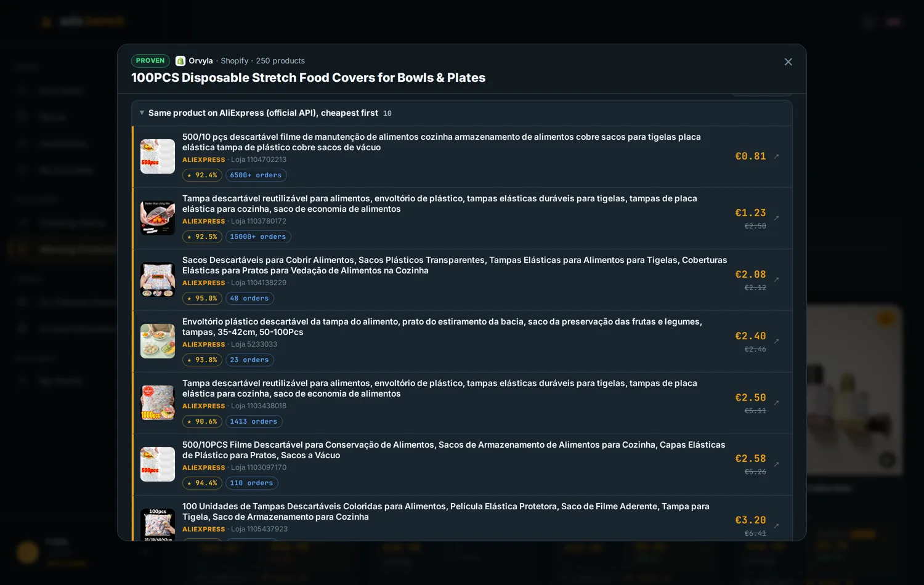Launch external link arrow for the €2.50 item
The width and height of the screenshot is (924, 585).
[776, 403]
